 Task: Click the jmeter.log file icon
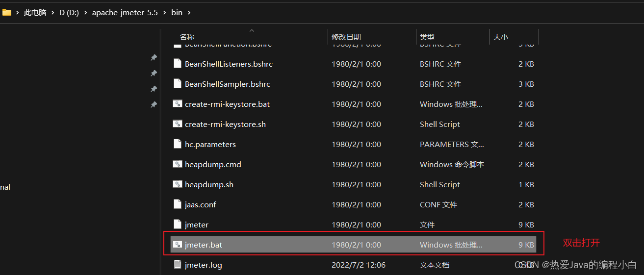[x=178, y=265]
